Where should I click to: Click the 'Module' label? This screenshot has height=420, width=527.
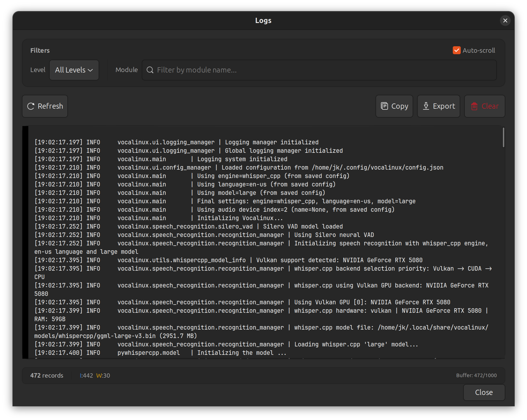point(127,70)
